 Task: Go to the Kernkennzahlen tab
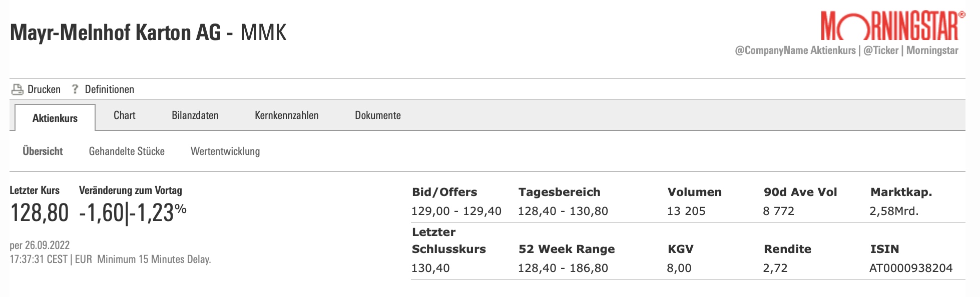point(286,115)
